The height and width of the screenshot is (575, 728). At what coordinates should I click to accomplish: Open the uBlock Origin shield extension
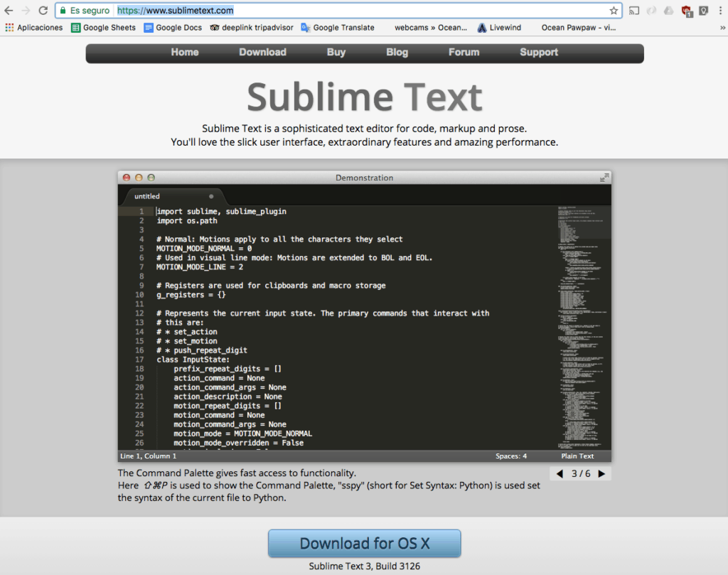click(x=687, y=11)
